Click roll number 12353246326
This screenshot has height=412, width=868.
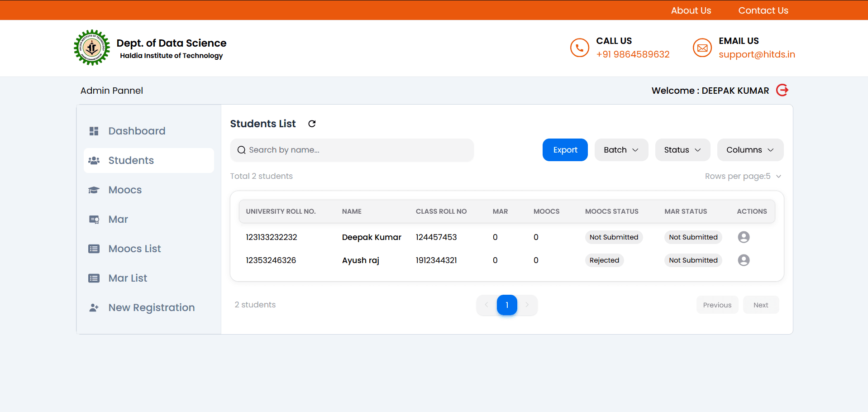(x=271, y=260)
